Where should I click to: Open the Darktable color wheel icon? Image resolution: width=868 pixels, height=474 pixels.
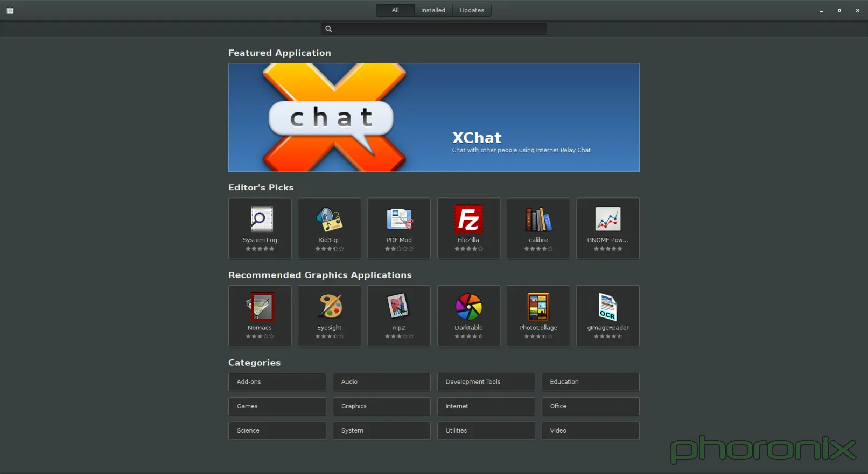coord(468,307)
